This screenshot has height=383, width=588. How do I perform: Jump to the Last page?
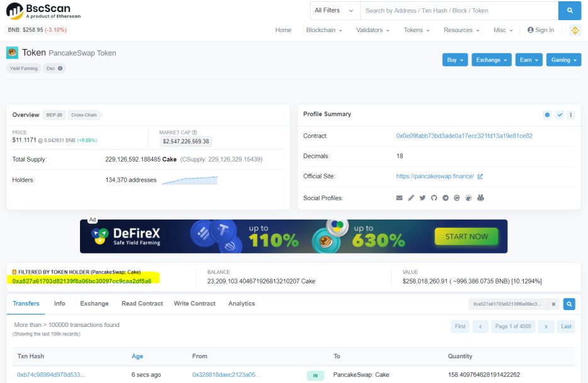[566, 326]
